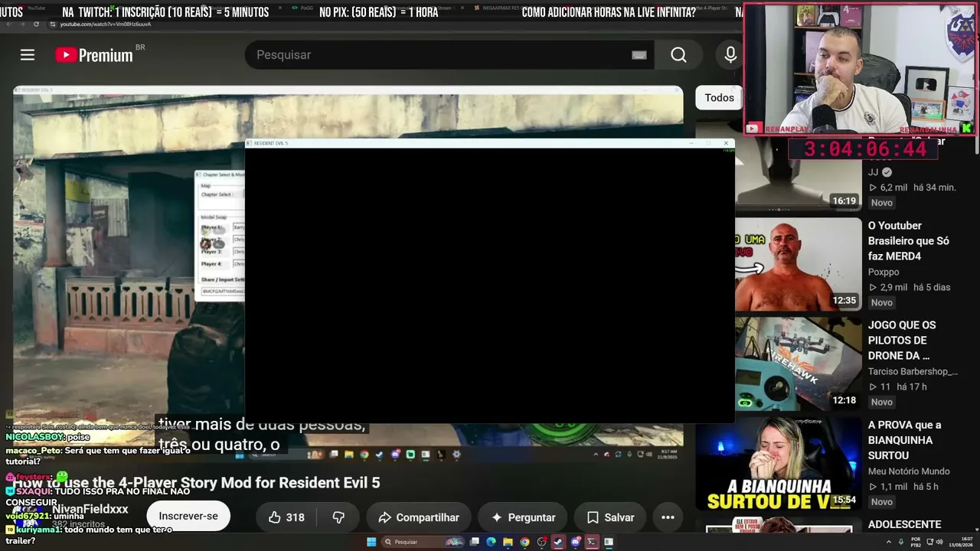Open the Bianquinha surtou thumbnail
Screen dimensions: 980x551
778,464
